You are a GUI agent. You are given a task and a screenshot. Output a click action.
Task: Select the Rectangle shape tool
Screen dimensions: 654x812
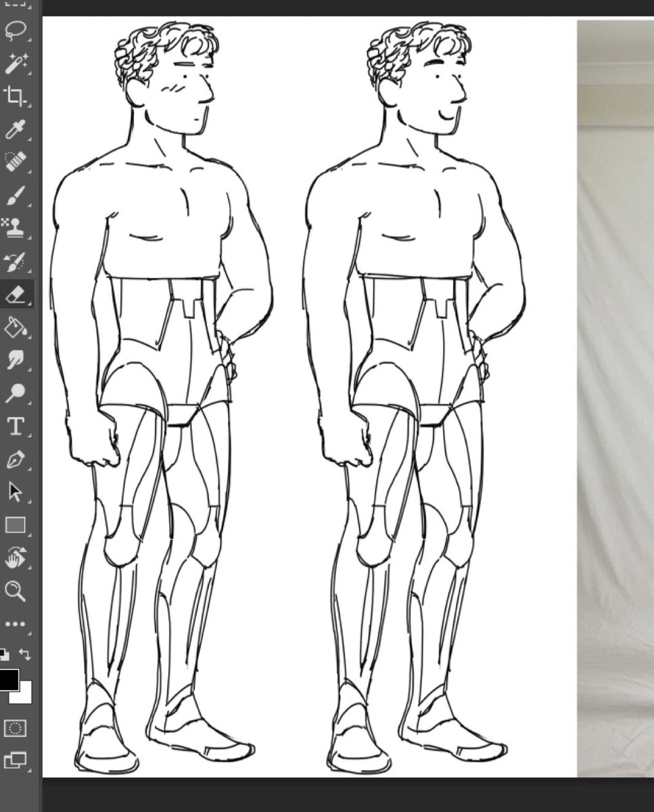[x=15, y=525]
